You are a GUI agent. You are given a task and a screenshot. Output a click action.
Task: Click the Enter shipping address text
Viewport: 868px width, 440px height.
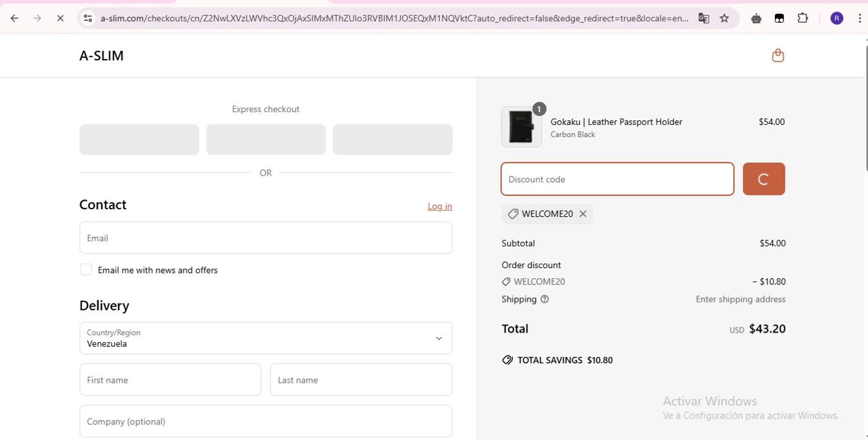point(741,300)
